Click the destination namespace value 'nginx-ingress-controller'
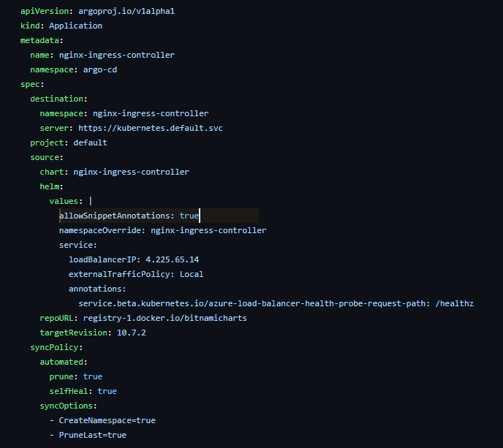This screenshot has width=503, height=448. pyautogui.click(x=151, y=113)
